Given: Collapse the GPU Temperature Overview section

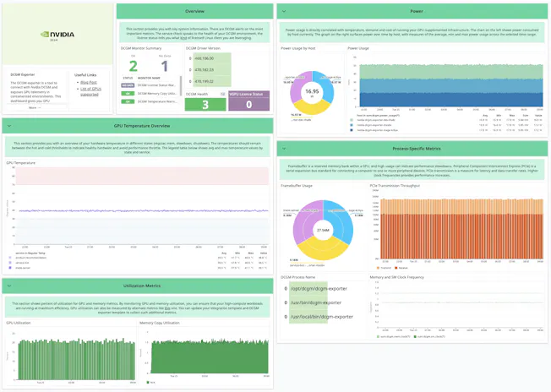Looking at the screenshot, I should tap(8, 126).
